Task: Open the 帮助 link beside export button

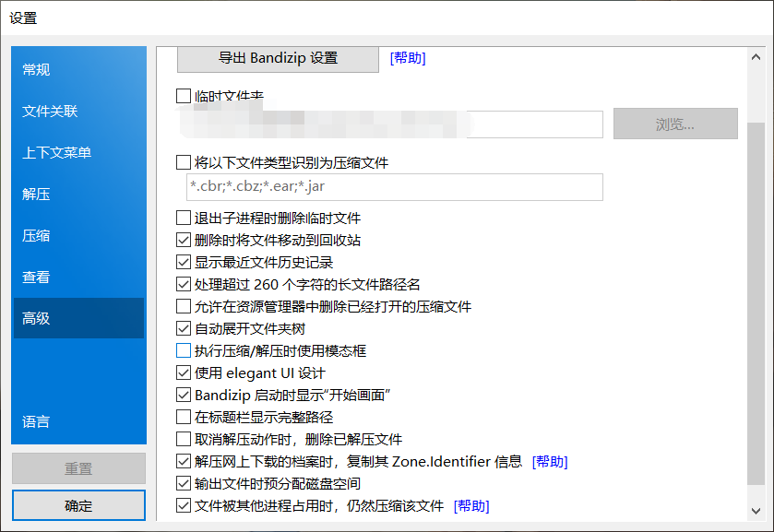Action: point(408,58)
